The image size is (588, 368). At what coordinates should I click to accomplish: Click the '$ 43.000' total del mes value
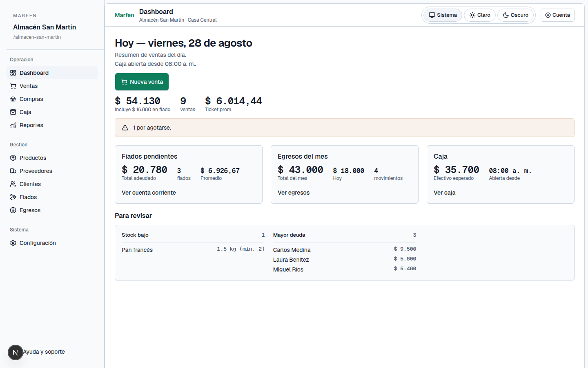pos(301,170)
